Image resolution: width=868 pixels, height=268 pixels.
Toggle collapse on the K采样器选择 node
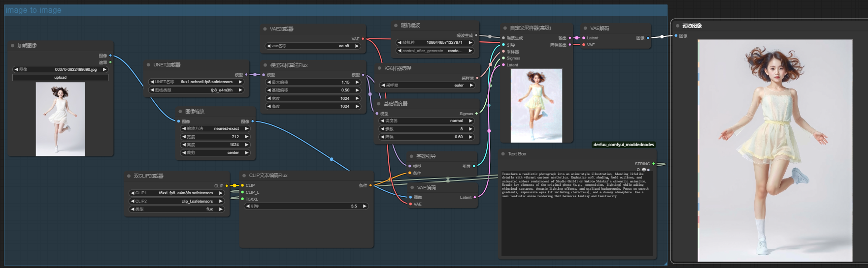click(x=379, y=68)
